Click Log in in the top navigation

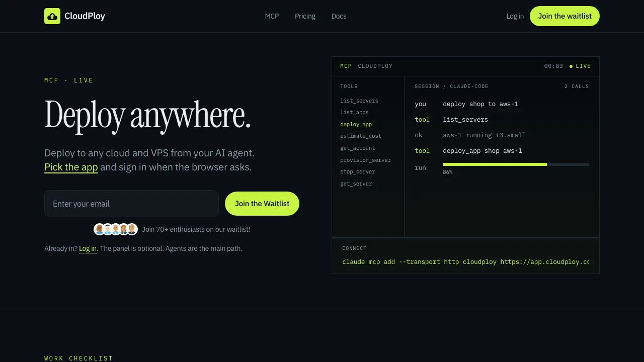515,16
